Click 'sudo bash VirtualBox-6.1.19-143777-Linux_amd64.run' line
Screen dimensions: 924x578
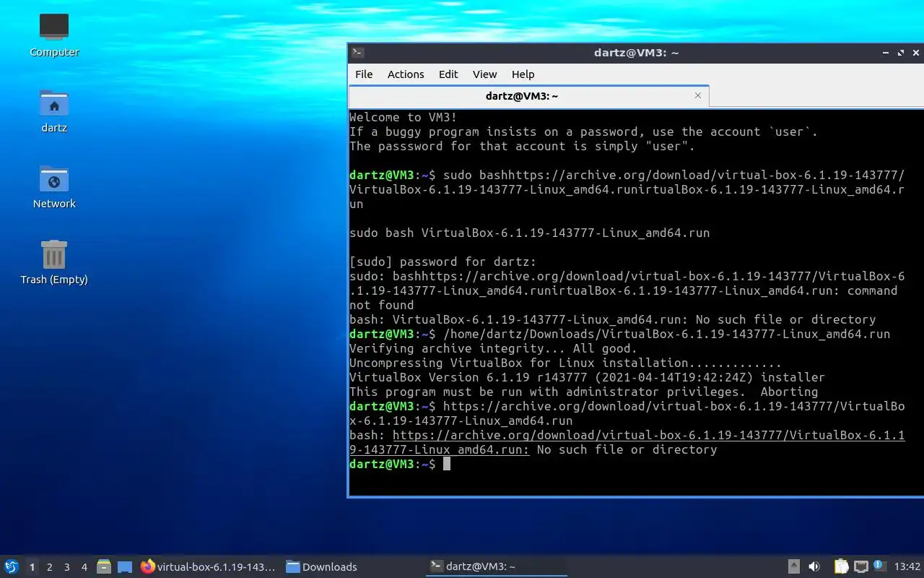529,233
